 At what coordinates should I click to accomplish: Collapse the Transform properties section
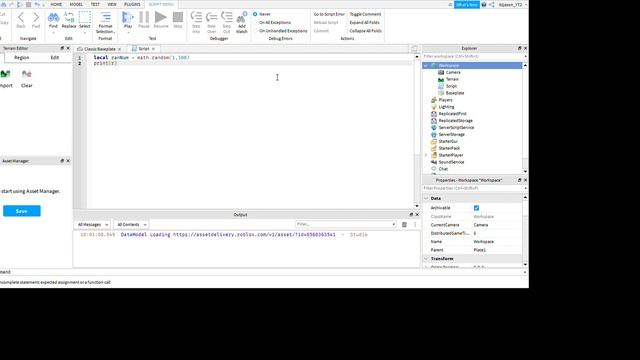point(426,259)
